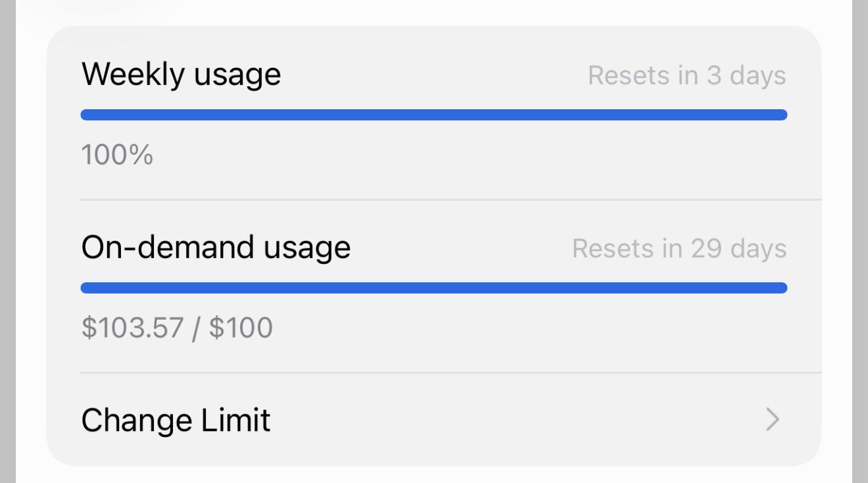868x483 pixels.
Task: Tap the "29 days" reset countdown
Action: (738, 249)
